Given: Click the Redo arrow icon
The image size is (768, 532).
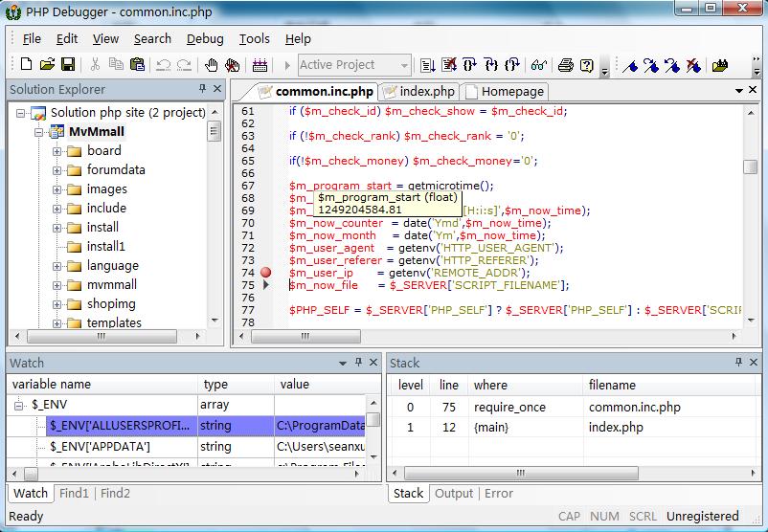Looking at the screenshot, I should tap(184, 65).
